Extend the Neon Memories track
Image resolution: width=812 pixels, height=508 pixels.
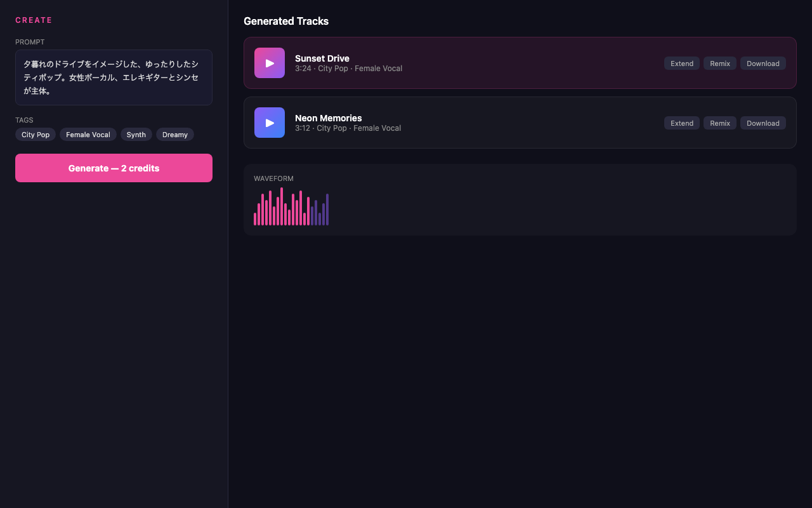pyautogui.click(x=681, y=123)
